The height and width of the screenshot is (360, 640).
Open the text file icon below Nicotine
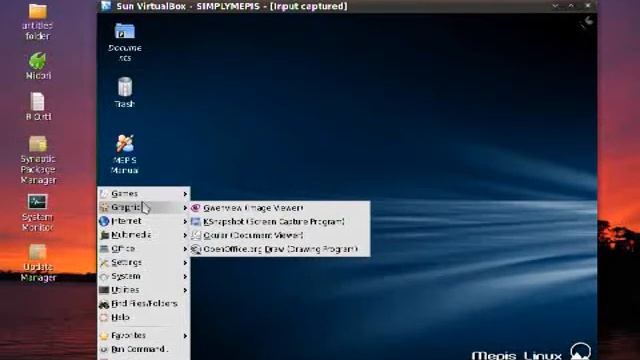coord(37,101)
